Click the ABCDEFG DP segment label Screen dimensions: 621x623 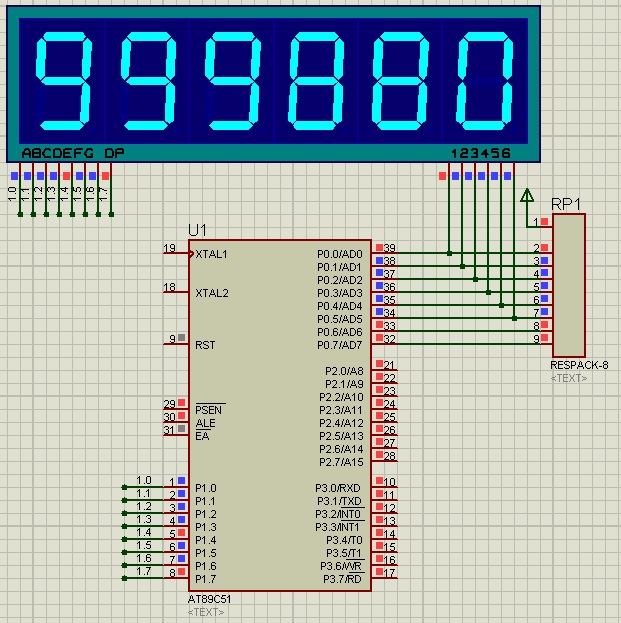(x=73, y=153)
